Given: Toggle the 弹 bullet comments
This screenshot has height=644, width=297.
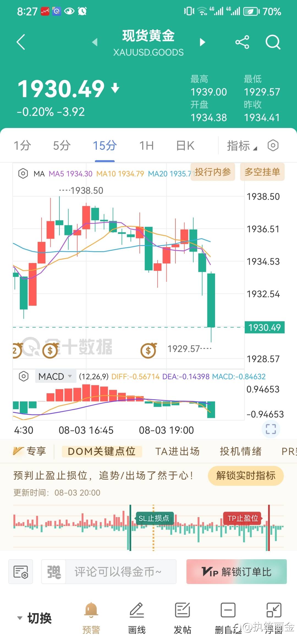Looking at the screenshot, I should (54, 572).
